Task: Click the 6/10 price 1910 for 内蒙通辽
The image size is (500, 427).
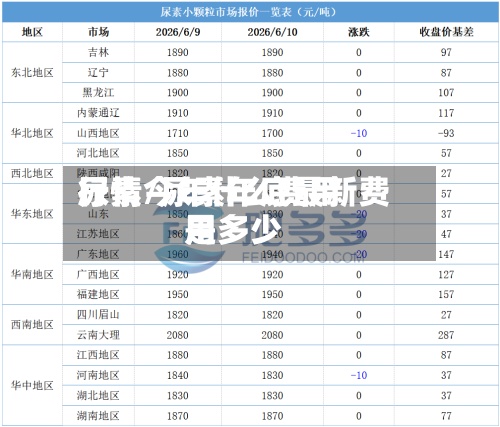Action: click(x=272, y=113)
